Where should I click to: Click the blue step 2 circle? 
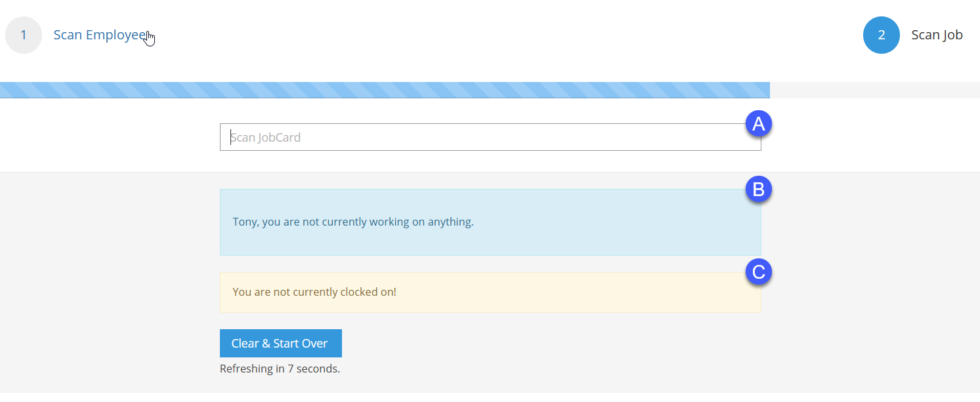pos(881,35)
